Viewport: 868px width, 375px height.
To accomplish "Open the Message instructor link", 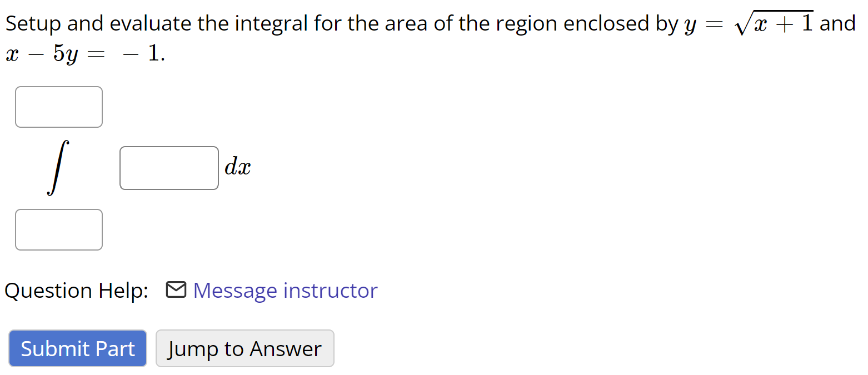I will click(285, 290).
